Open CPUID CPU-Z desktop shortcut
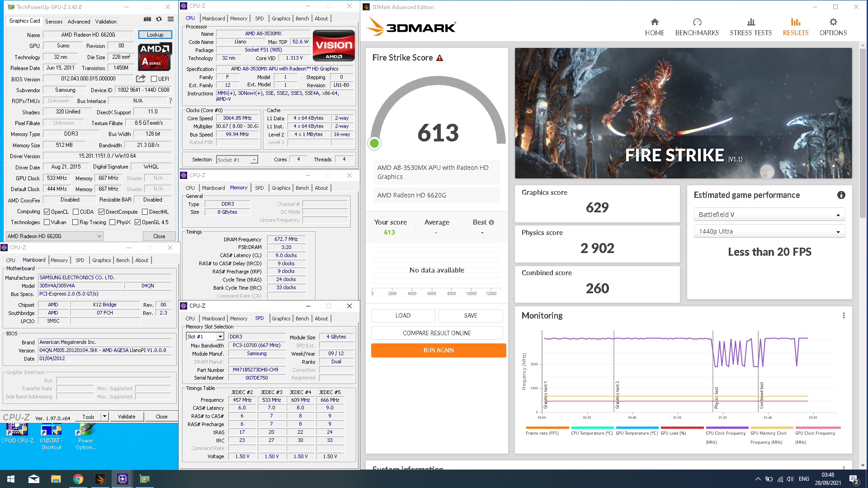The height and width of the screenshot is (488, 868). coord(17,434)
